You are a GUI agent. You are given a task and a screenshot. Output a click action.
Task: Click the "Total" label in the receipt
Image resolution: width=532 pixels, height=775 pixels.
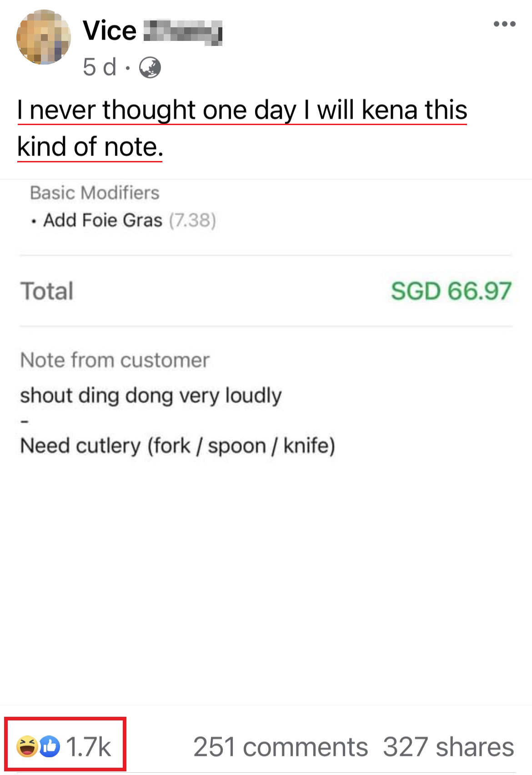[x=47, y=291]
